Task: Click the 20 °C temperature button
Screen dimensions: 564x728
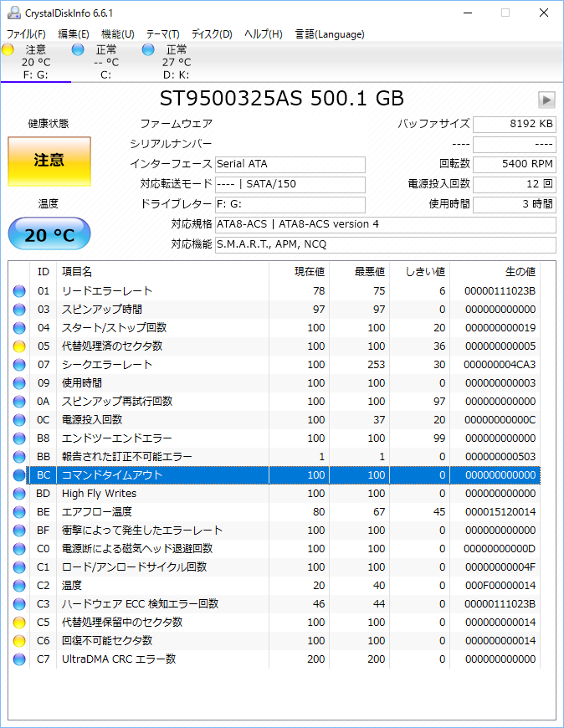Action: (49, 233)
